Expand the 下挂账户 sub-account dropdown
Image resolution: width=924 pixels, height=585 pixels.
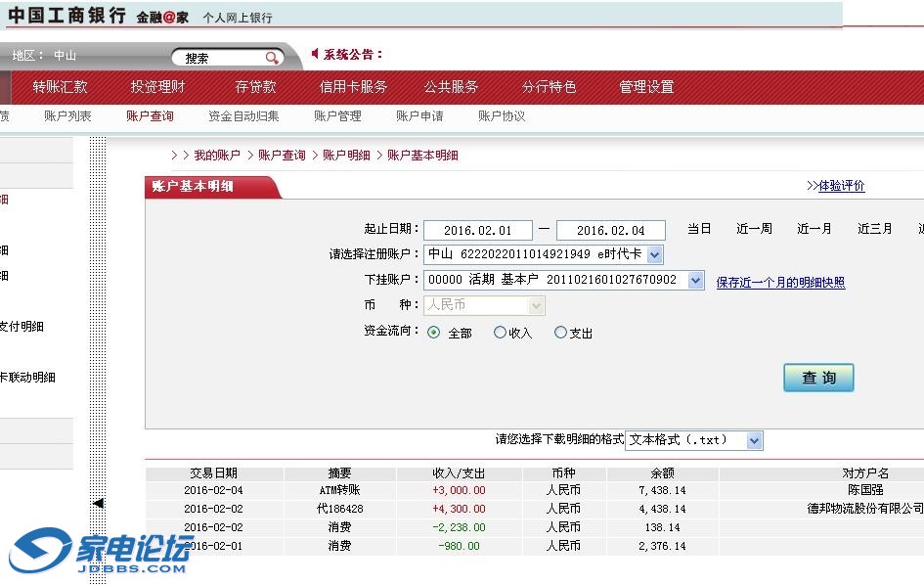(x=695, y=280)
